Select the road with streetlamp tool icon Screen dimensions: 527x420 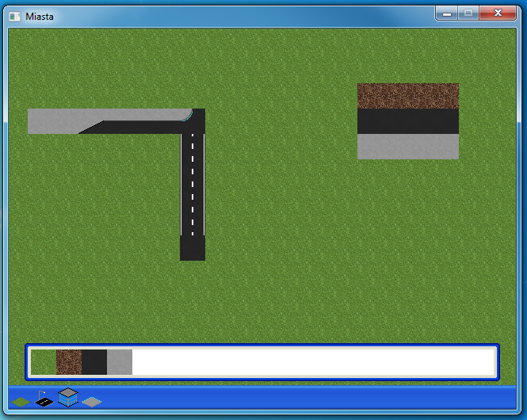pyautogui.click(x=44, y=399)
